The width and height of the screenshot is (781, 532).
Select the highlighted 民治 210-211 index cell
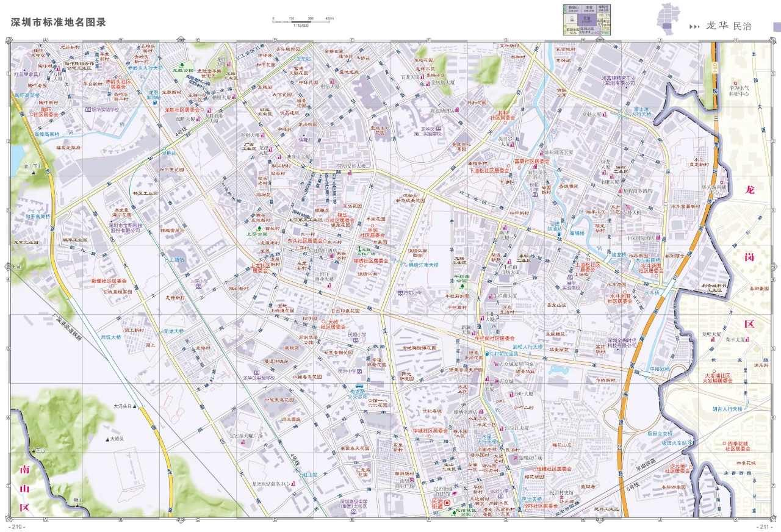pos(587,20)
